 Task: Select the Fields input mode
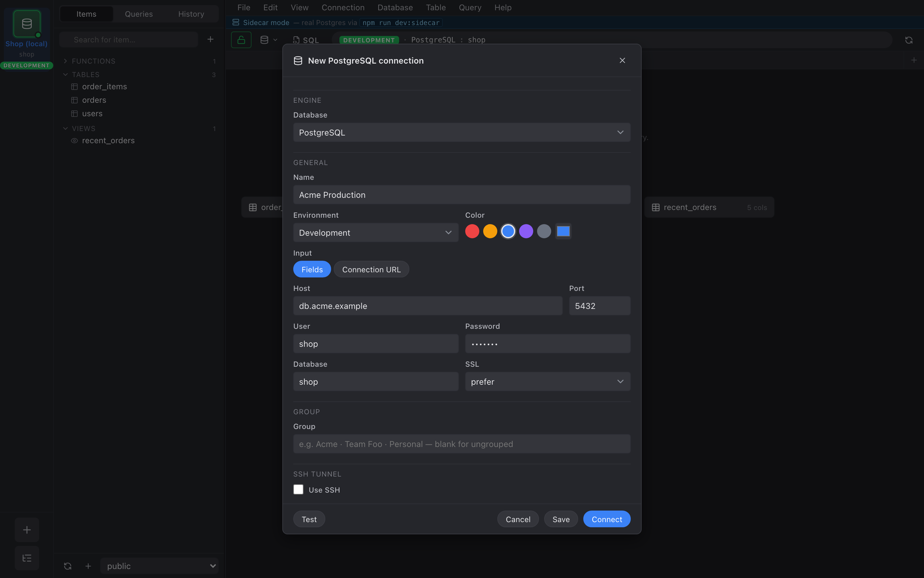pos(312,269)
